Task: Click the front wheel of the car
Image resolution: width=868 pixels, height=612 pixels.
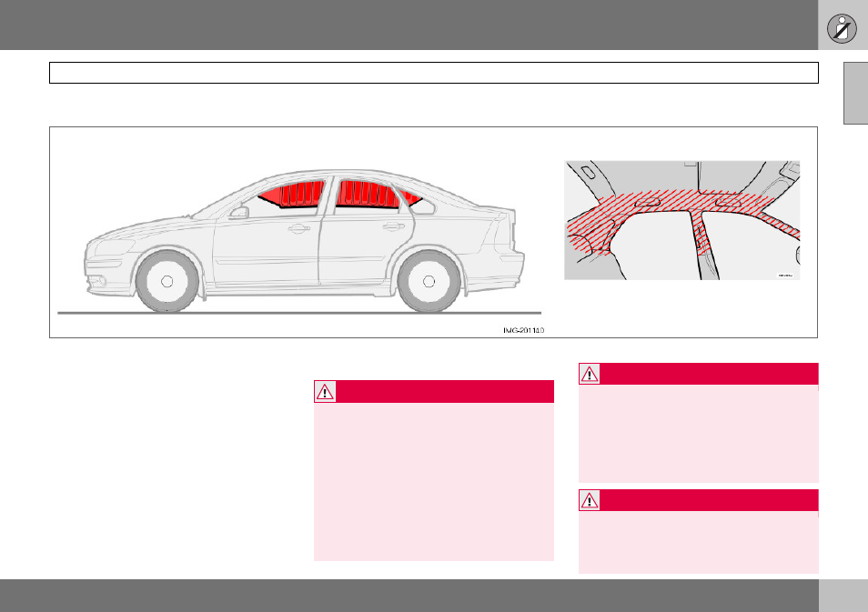Action: (167, 282)
